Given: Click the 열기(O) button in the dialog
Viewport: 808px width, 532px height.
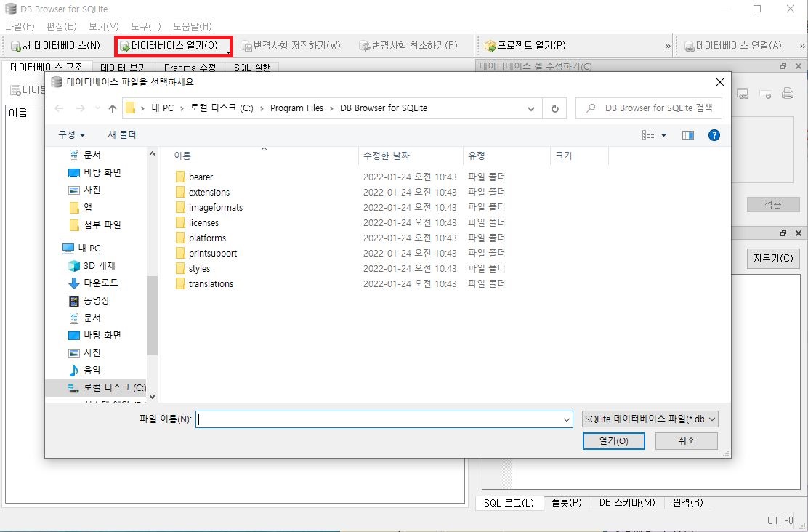Looking at the screenshot, I should tap(613, 440).
